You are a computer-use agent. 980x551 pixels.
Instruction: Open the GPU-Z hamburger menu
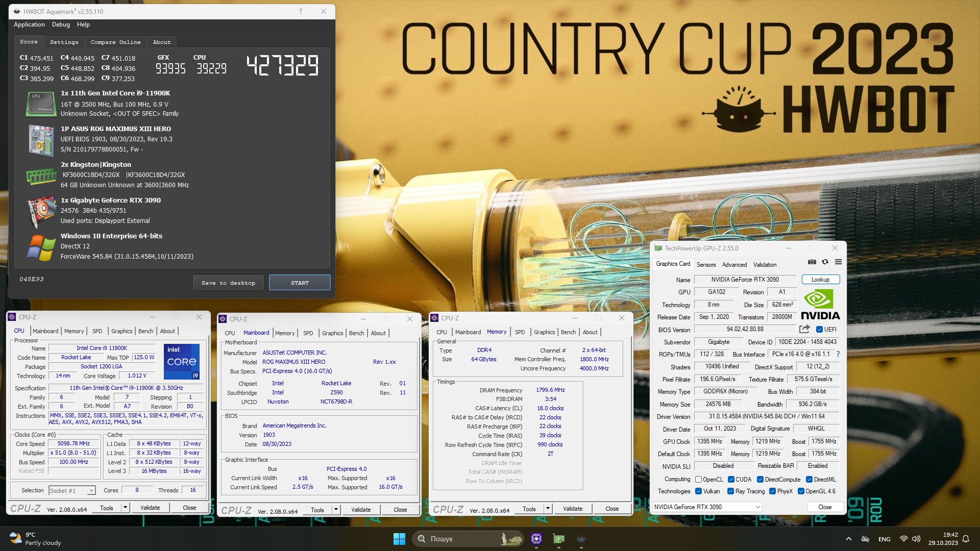(x=838, y=262)
